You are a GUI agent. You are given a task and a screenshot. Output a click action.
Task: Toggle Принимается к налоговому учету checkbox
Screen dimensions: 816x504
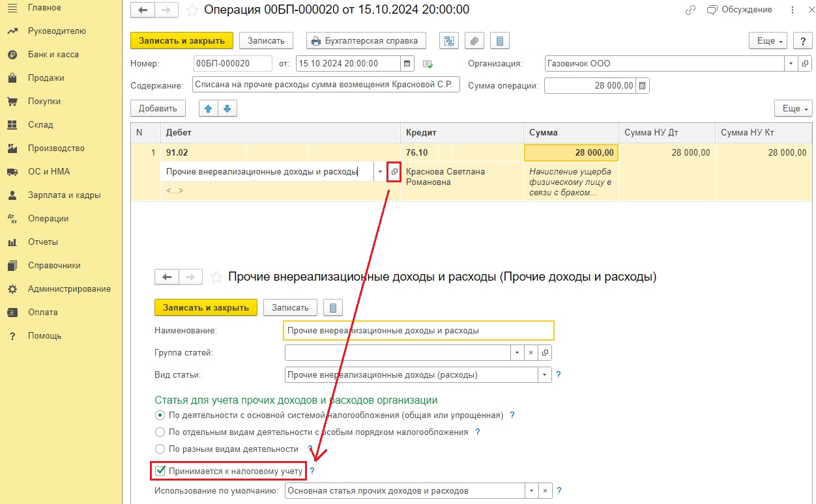coord(160,470)
